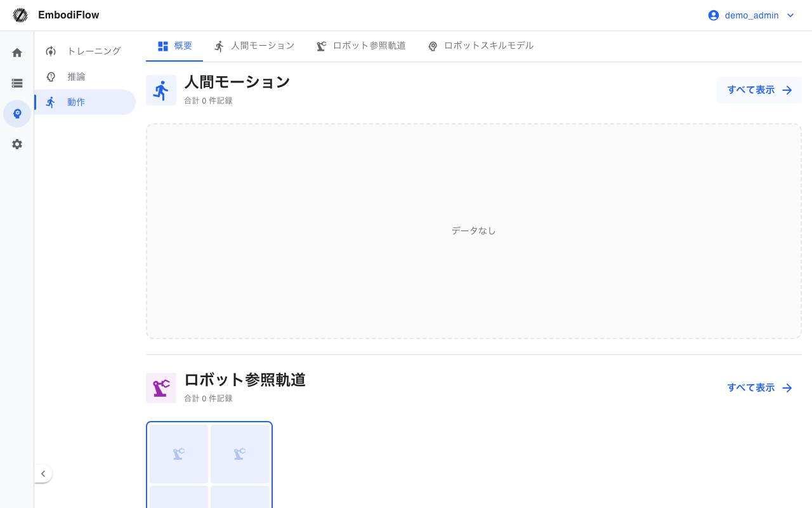Collapse the sidebar with the chevron button
The height and width of the screenshot is (508, 812).
point(43,474)
